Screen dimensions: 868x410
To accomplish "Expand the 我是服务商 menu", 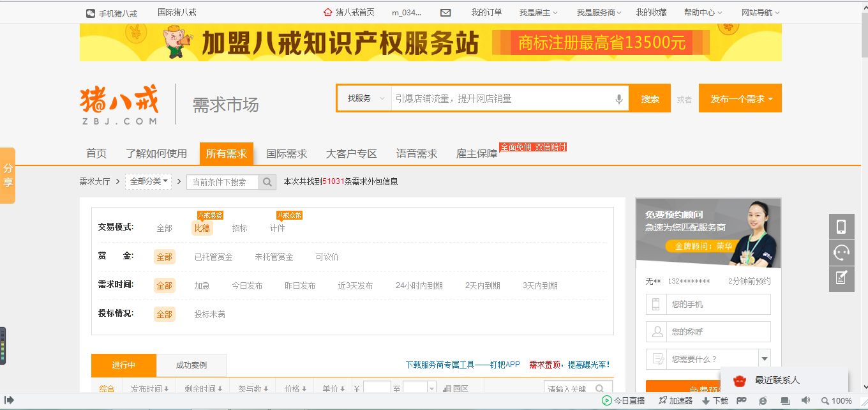I will [599, 13].
